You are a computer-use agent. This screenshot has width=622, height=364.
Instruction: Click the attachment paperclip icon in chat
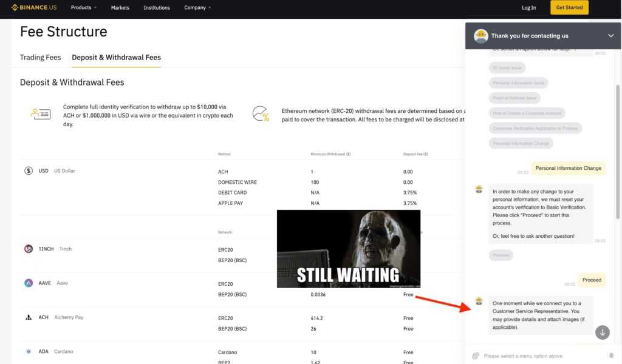[x=476, y=356]
